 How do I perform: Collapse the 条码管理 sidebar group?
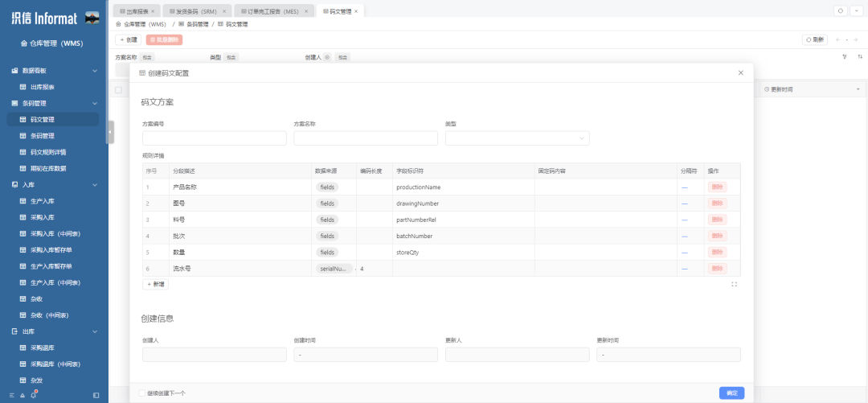[x=95, y=103]
